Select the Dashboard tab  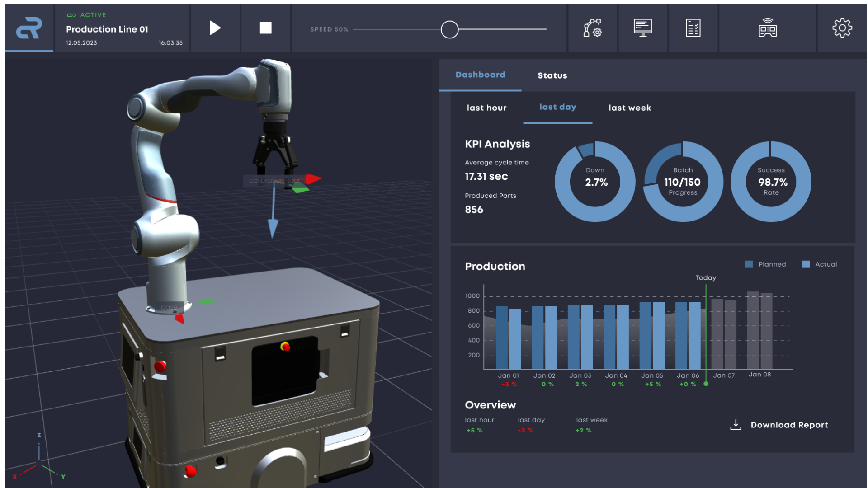click(x=480, y=75)
